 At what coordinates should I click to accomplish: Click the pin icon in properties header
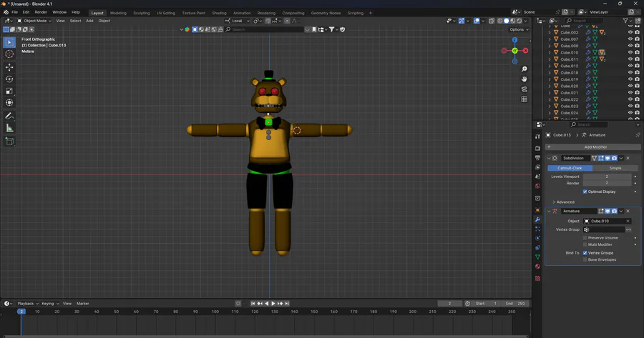point(638,135)
